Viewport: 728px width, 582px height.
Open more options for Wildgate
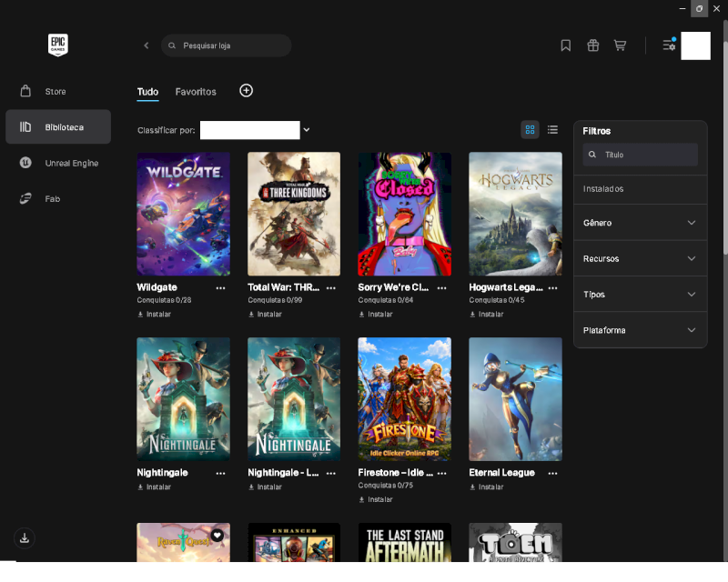click(220, 288)
